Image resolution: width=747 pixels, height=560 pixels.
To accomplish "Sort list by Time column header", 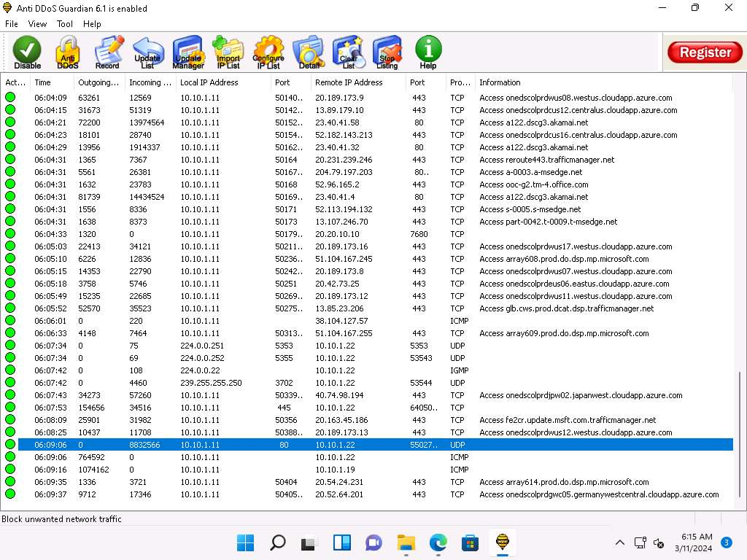I will pyautogui.click(x=43, y=82).
